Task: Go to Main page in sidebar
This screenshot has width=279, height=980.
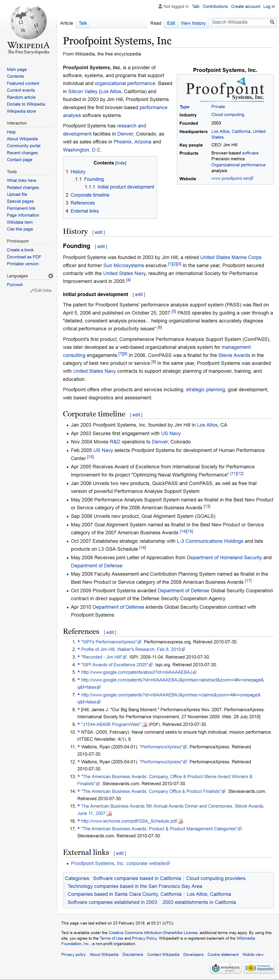Action: point(17,70)
